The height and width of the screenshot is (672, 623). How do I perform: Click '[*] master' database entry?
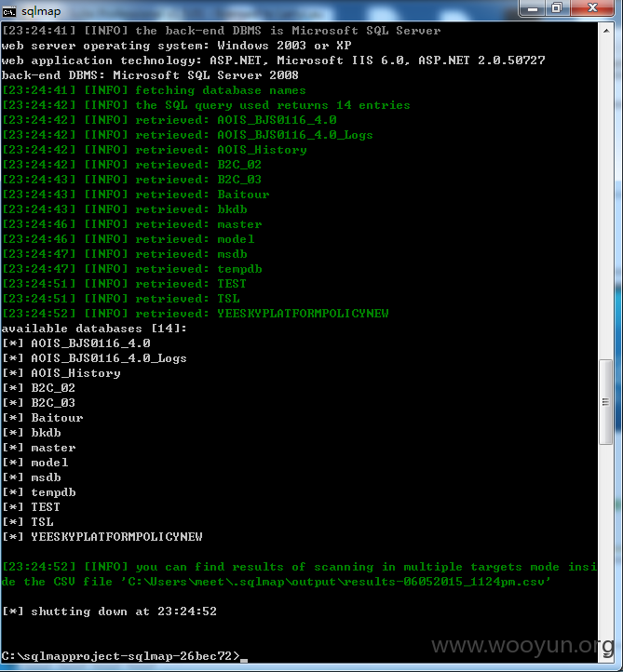coord(38,448)
